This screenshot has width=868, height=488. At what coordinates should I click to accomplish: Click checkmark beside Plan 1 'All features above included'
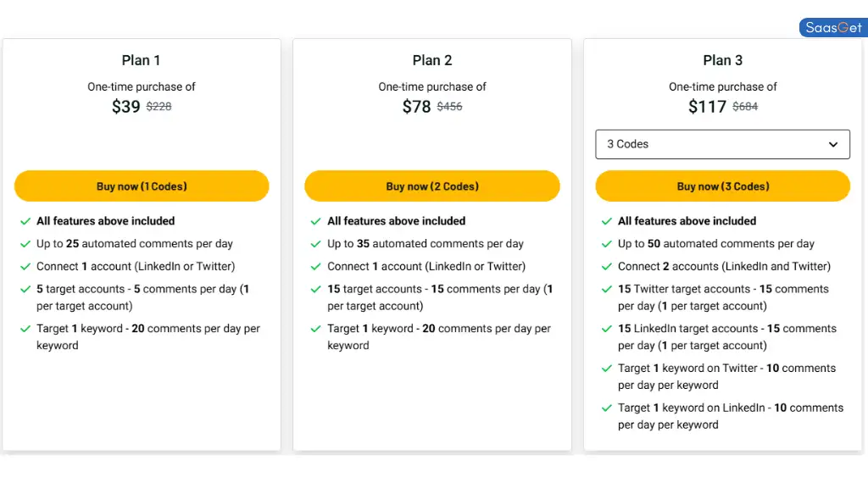click(x=25, y=221)
